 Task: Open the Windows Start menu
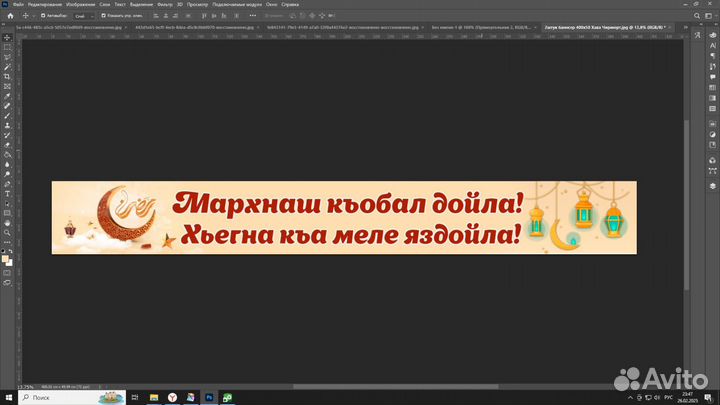coord(9,398)
